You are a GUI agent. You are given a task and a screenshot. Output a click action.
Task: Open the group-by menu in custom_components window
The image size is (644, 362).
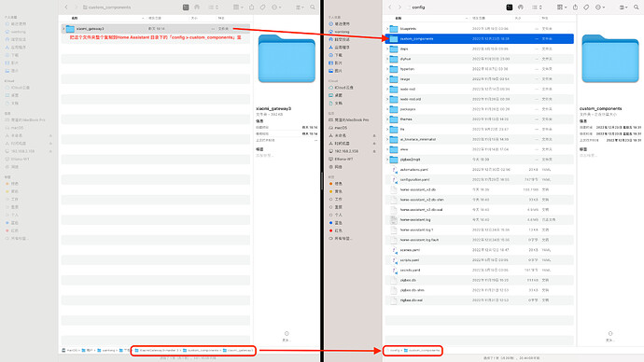pos(237,7)
